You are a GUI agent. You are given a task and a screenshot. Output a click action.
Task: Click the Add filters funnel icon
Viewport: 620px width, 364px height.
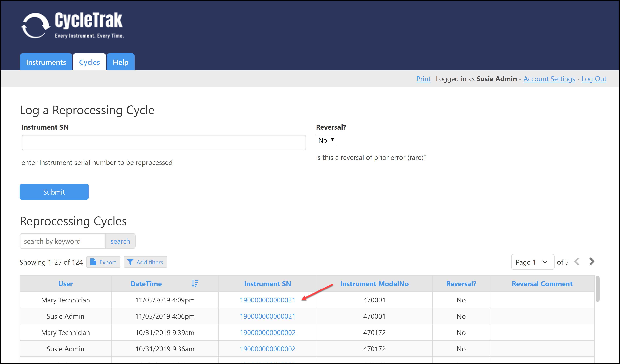(130, 262)
